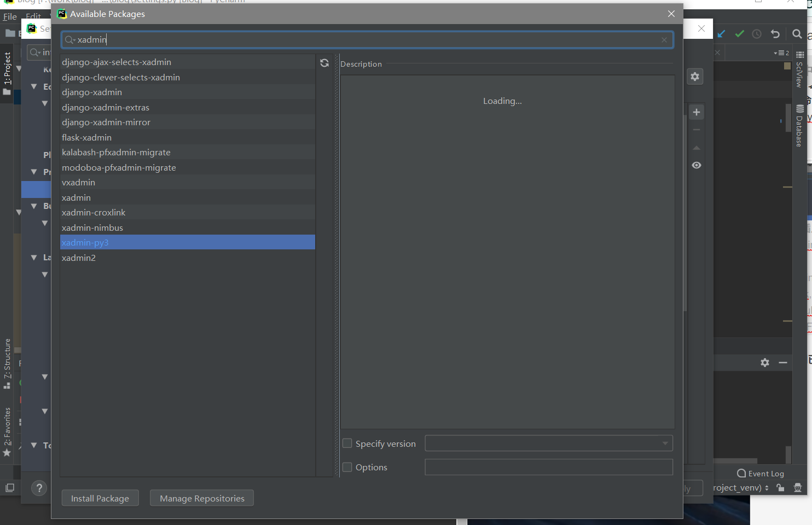
Task: Select django-clever-selects-xadmin package
Action: click(188, 77)
